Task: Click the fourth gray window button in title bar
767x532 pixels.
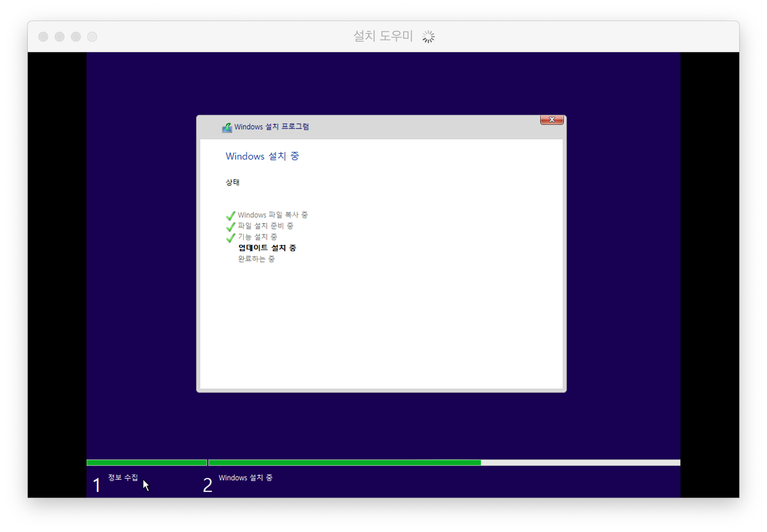Action: [x=92, y=37]
